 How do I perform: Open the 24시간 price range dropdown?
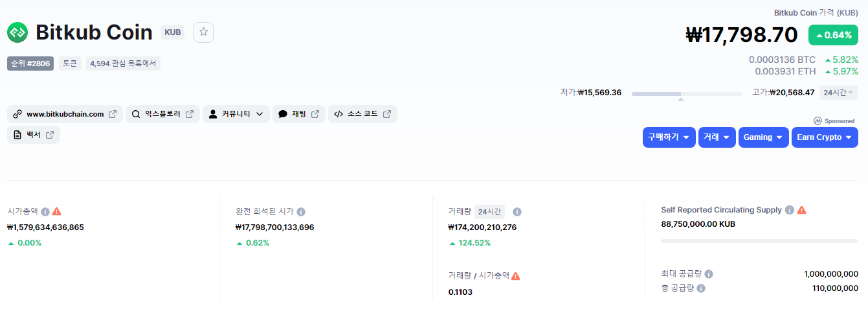[839, 93]
